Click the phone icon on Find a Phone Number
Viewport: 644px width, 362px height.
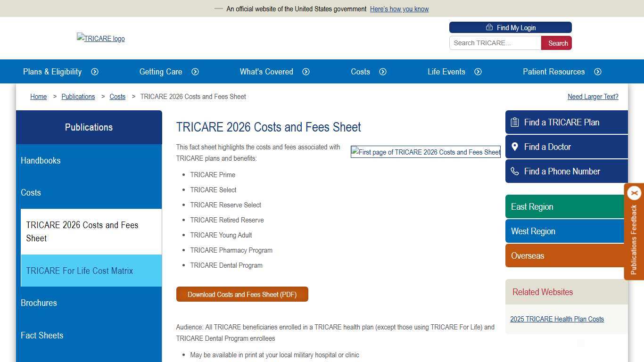515,171
